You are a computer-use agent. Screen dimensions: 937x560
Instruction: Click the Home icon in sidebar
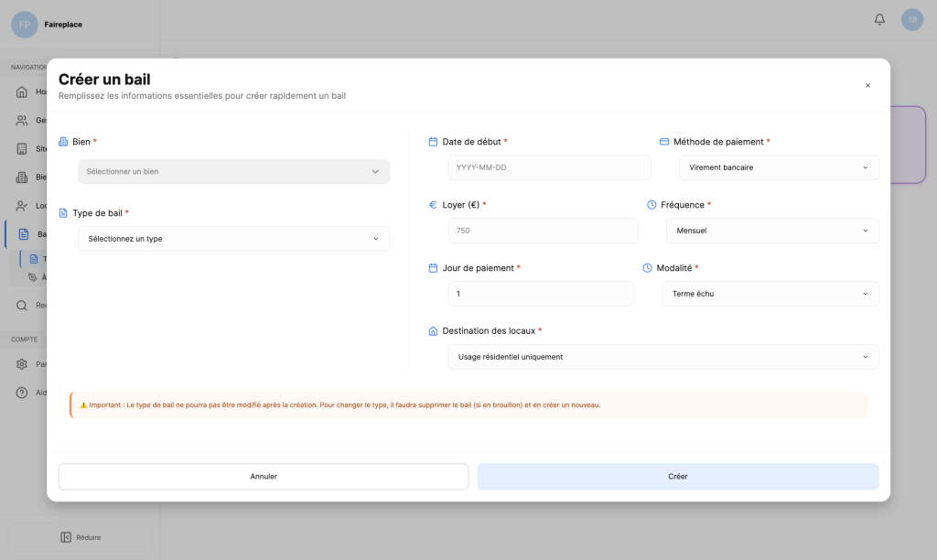coord(22,92)
